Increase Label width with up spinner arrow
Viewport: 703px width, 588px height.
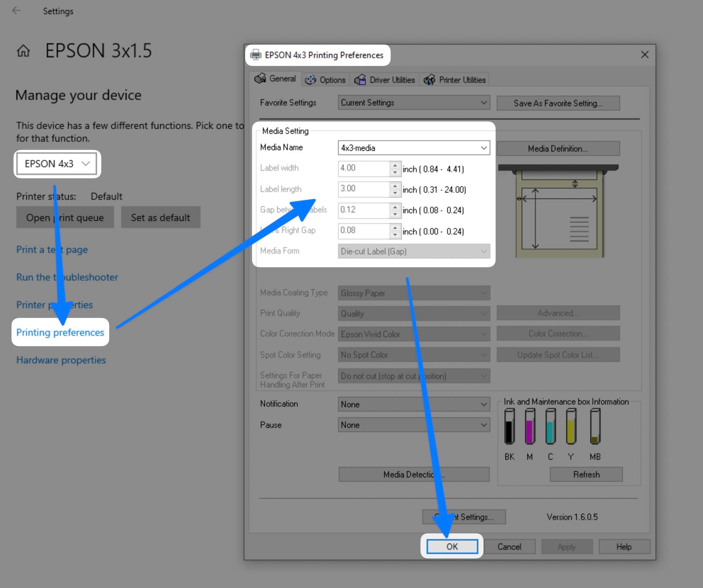pos(395,165)
